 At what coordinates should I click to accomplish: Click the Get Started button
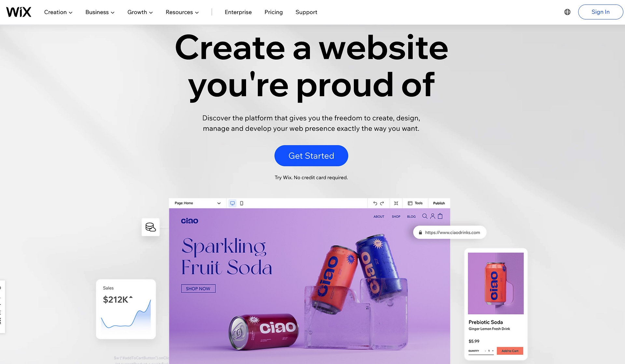tap(311, 155)
